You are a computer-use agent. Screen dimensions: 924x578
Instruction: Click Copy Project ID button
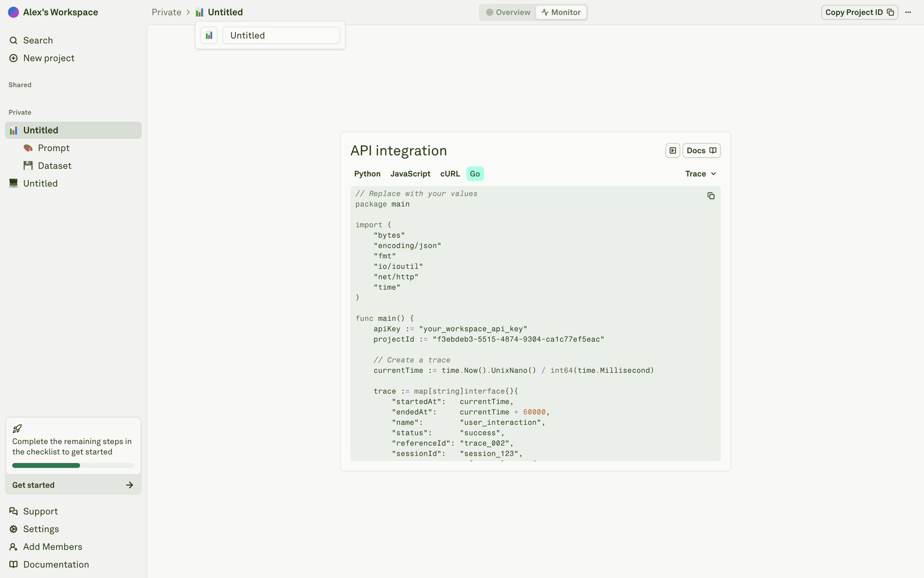pos(860,13)
